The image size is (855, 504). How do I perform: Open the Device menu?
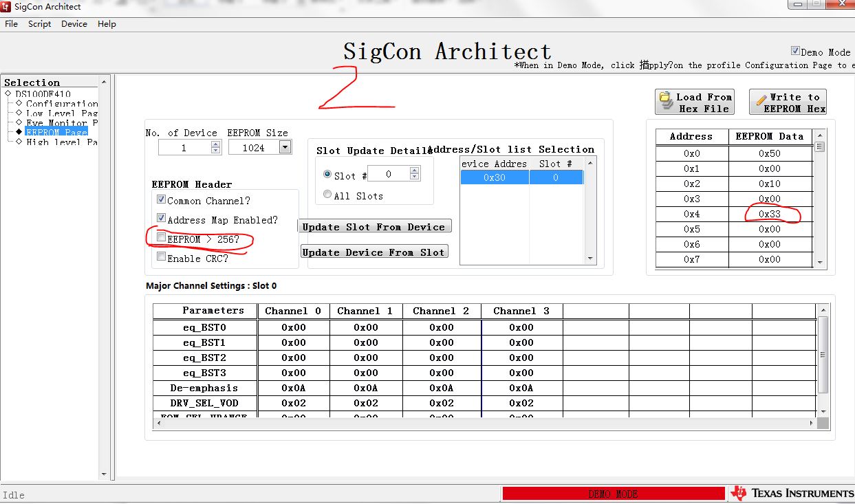click(73, 23)
